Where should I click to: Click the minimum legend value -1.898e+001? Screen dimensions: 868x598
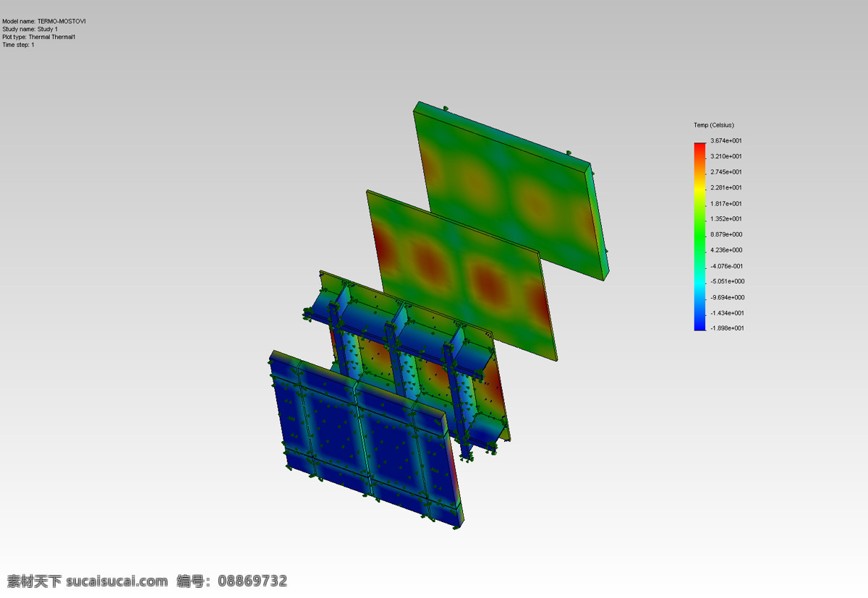click(x=728, y=328)
